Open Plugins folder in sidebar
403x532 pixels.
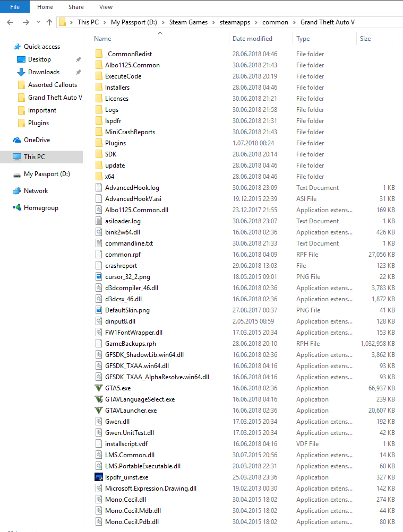click(x=38, y=123)
